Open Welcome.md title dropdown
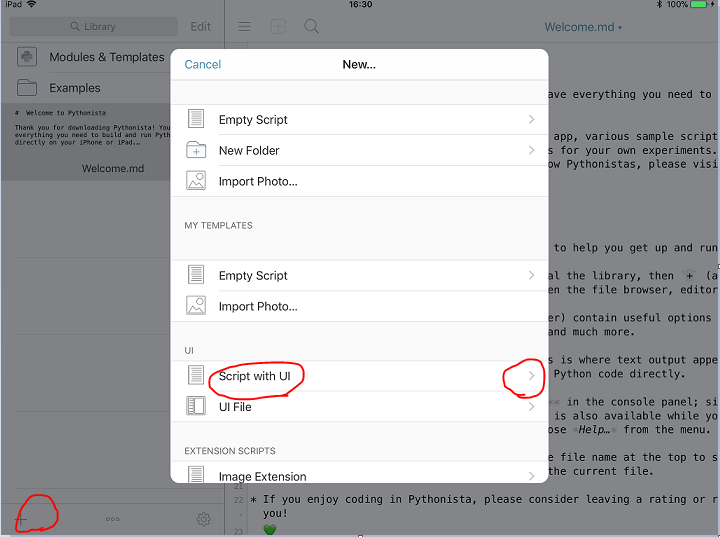720x537 pixels. point(583,27)
